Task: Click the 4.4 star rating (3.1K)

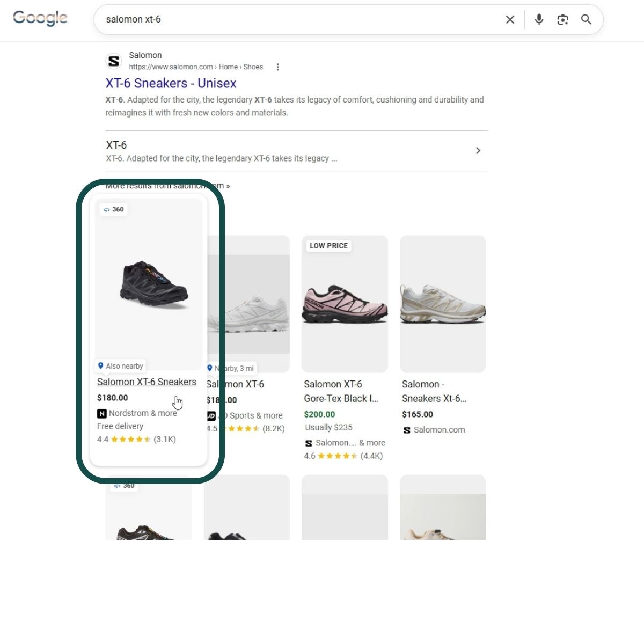Action: [136, 439]
